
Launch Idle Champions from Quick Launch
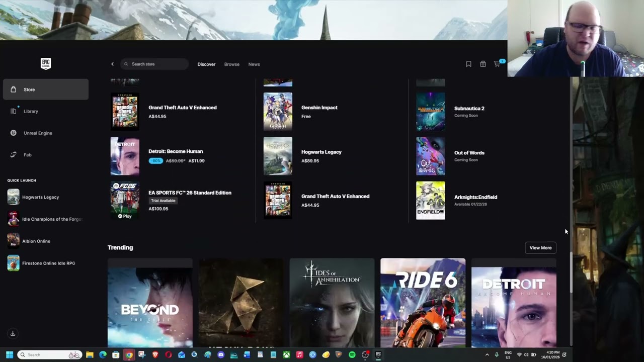tap(45, 219)
